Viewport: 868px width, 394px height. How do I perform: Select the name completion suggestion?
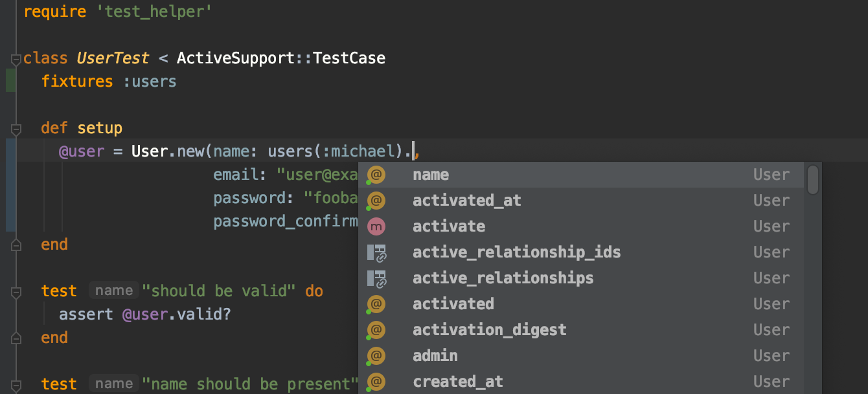[431, 175]
